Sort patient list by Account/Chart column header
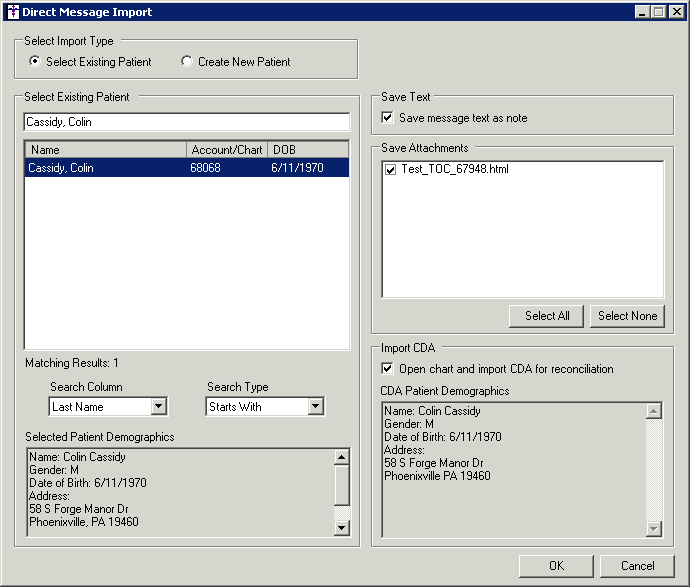690x587 pixels. [x=227, y=150]
